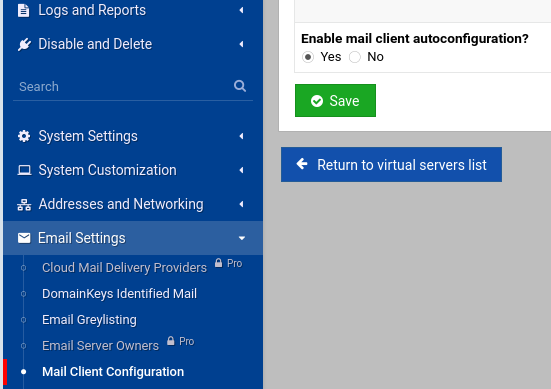The image size is (551, 389).
Task: Click the Disable and Delete plug icon
Action: (24, 44)
